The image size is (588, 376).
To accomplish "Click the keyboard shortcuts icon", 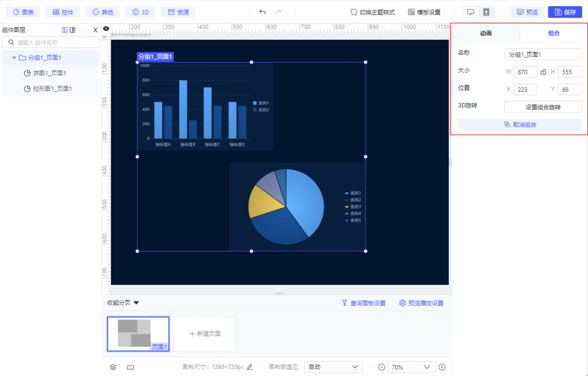I will coord(130,367).
